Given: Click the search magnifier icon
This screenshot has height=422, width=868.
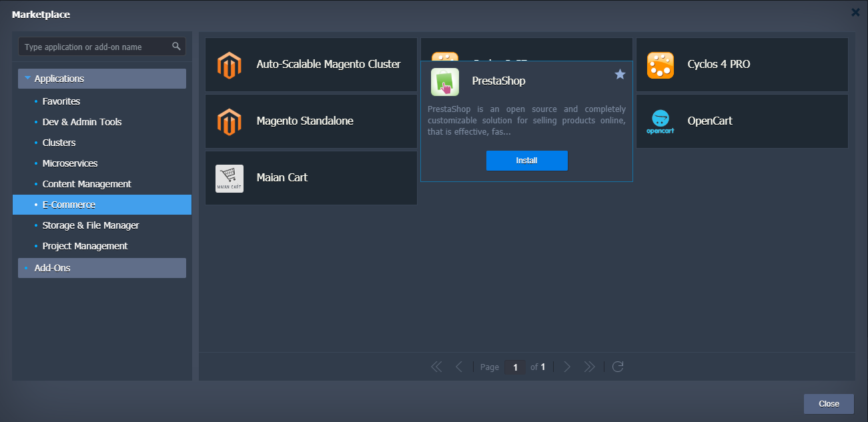Looking at the screenshot, I should (x=176, y=47).
